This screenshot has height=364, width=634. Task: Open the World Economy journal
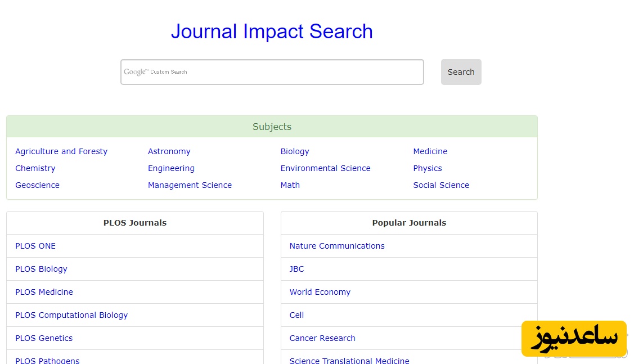[x=320, y=292]
